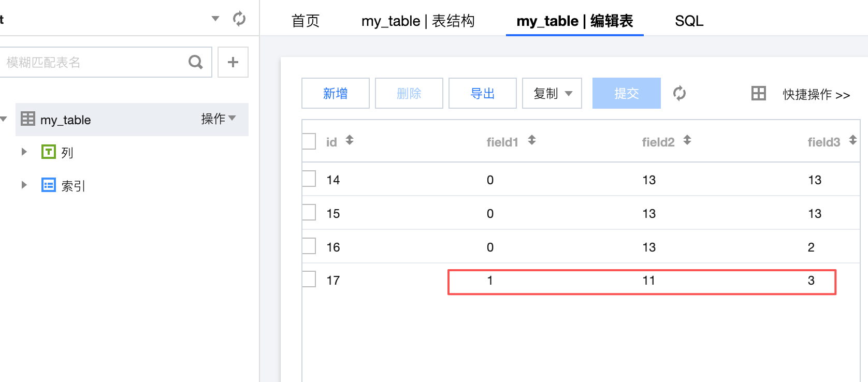Open the my_table | 表结构 tab
The image size is (868, 382).
(x=418, y=21)
